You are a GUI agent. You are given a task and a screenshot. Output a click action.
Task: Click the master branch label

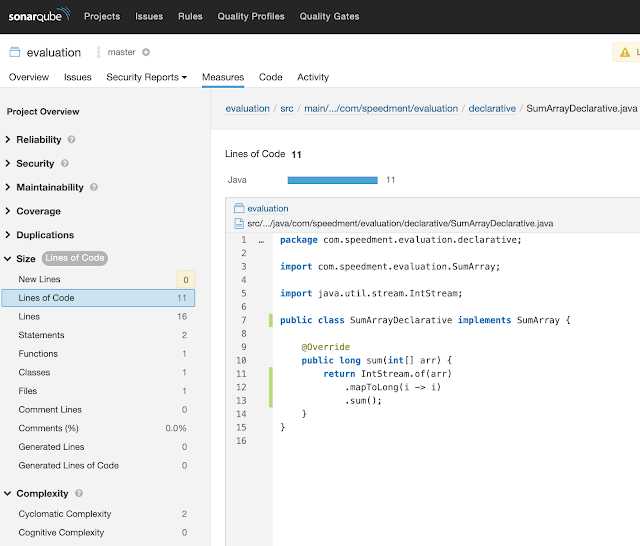coord(121,52)
